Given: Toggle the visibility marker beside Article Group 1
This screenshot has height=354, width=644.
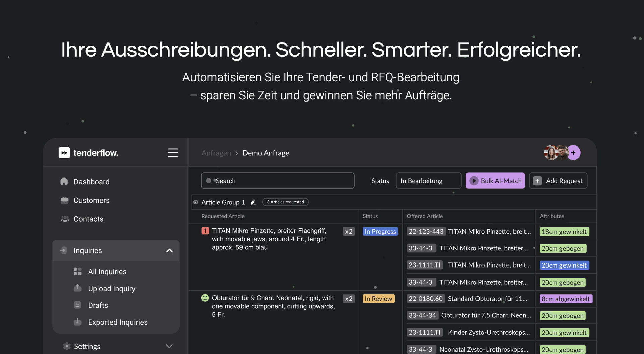Looking at the screenshot, I should 196,202.
